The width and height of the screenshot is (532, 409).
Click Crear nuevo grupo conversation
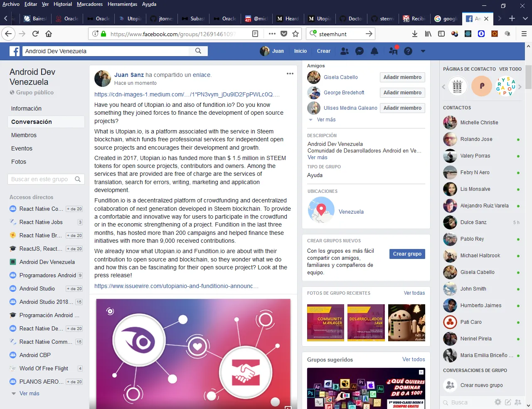481,385
